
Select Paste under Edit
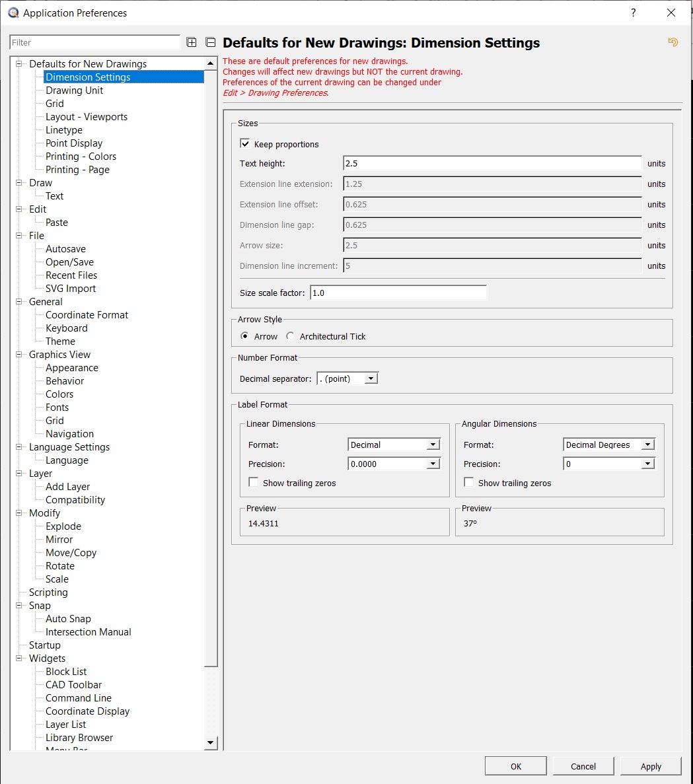coord(57,223)
